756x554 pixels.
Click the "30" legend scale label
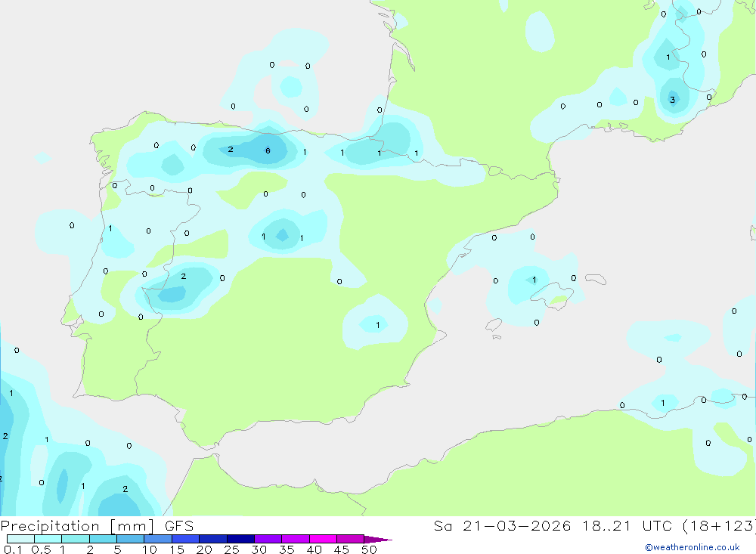click(259, 549)
